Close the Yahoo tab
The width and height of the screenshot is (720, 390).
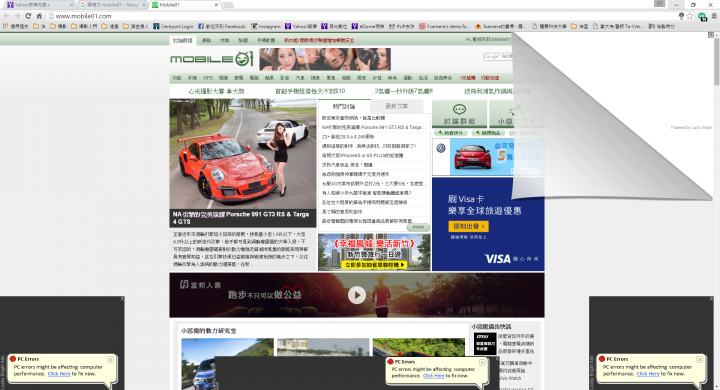tap(72, 5)
